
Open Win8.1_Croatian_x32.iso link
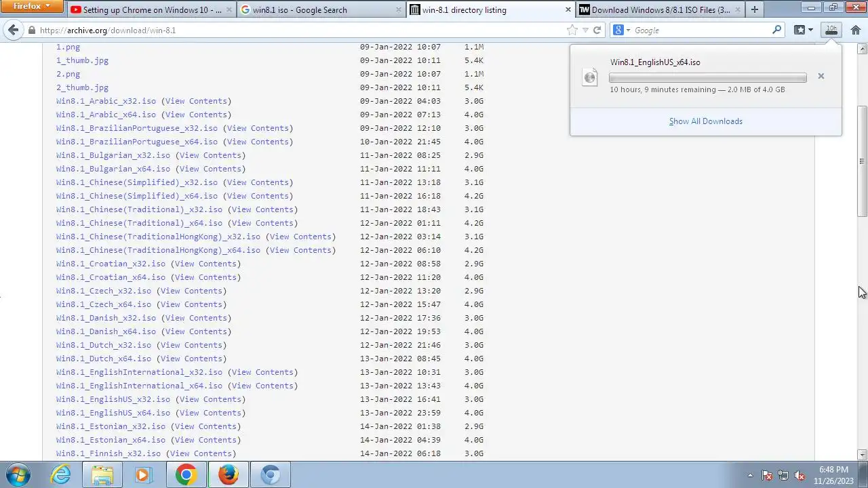[111, 264]
